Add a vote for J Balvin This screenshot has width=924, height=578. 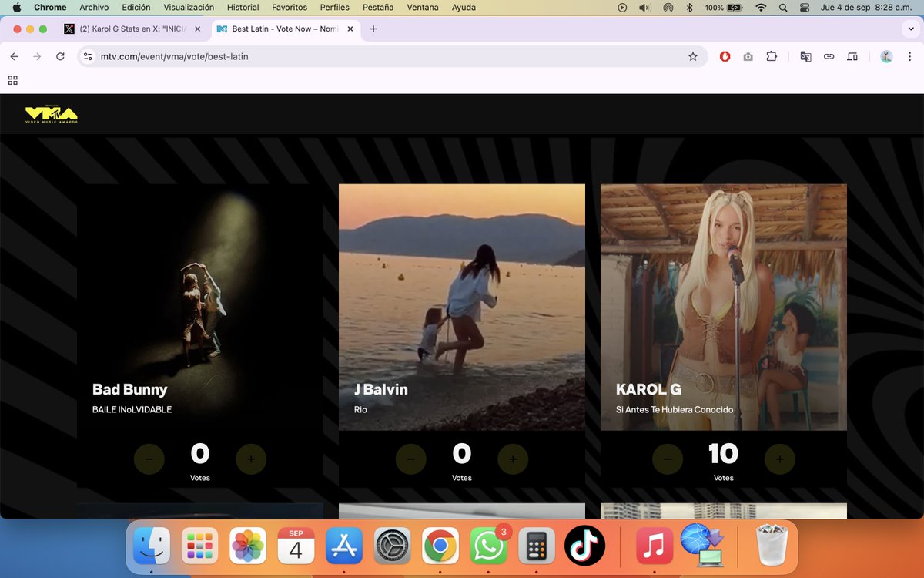click(513, 459)
